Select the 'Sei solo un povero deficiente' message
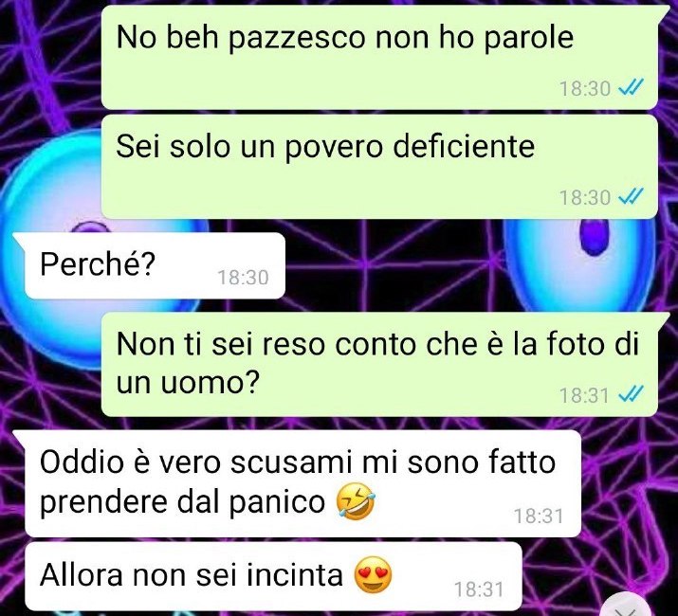Screen dimensions: 678x616 pos(379,167)
